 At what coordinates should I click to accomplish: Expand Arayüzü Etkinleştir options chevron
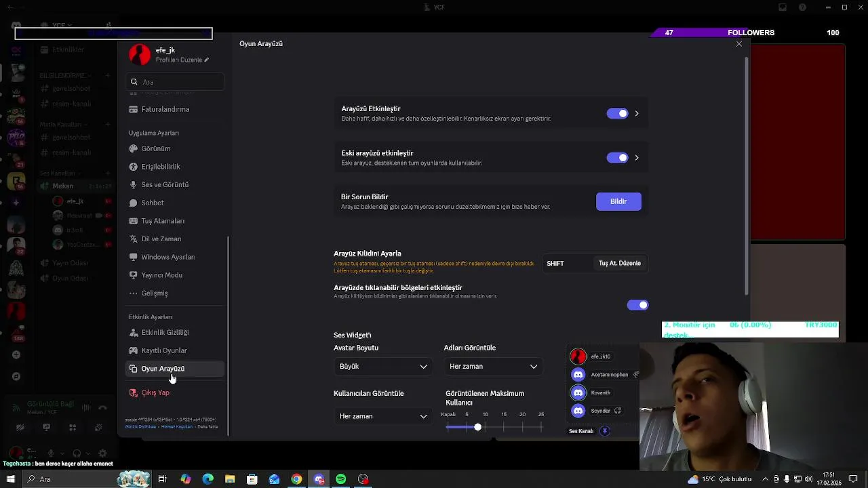coord(637,113)
